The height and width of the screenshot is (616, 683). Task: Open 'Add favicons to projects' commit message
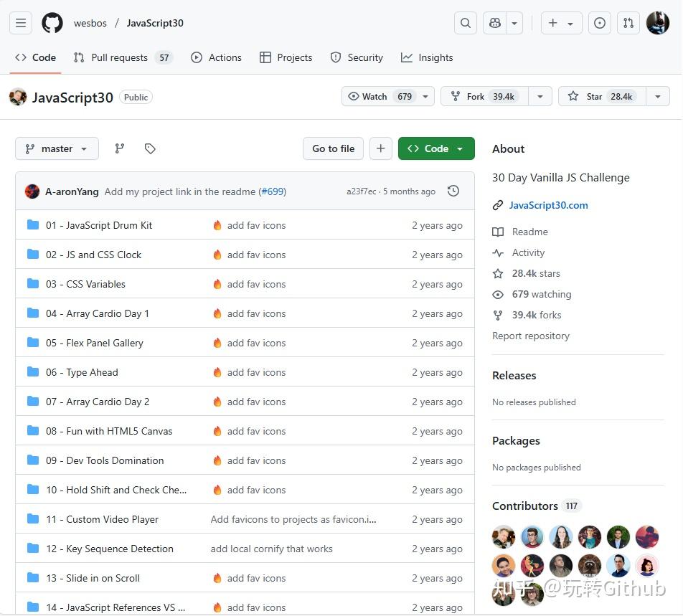click(x=293, y=519)
